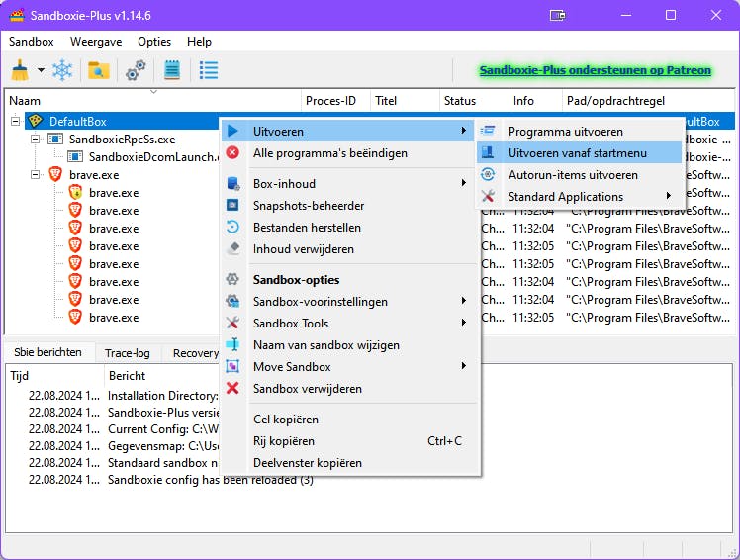Click the parent brave.exe icon
This screenshot has width=740, height=560.
pos(55,175)
